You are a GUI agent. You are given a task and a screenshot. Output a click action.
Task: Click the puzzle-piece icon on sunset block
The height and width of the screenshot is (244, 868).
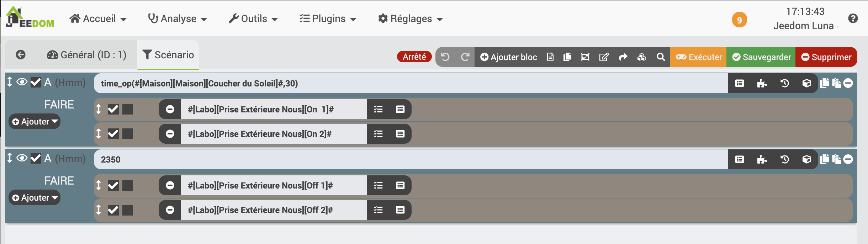(762, 83)
